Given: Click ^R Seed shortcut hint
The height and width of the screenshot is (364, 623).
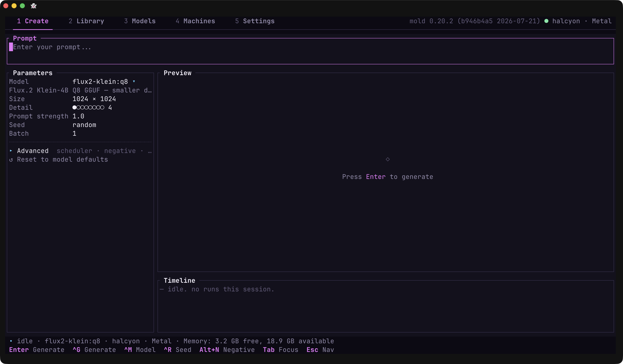Looking at the screenshot, I should point(178,350).
